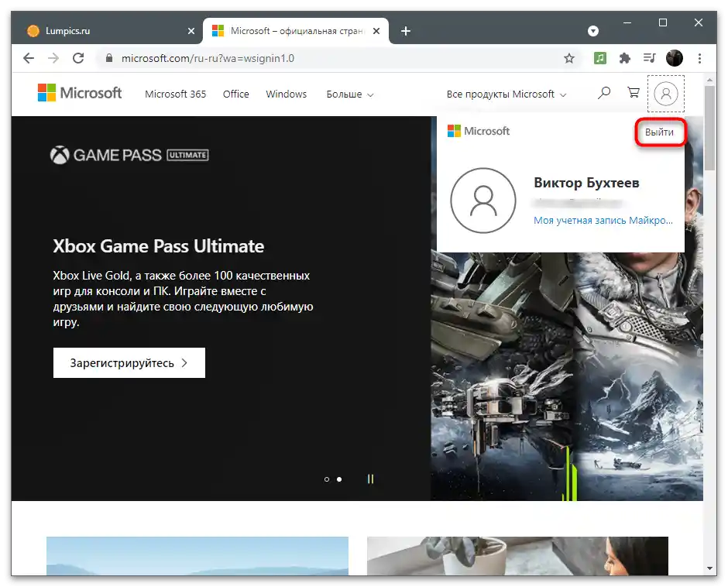Click the Xbox Game Pass Ultimate heading

[x=158, y=246]
